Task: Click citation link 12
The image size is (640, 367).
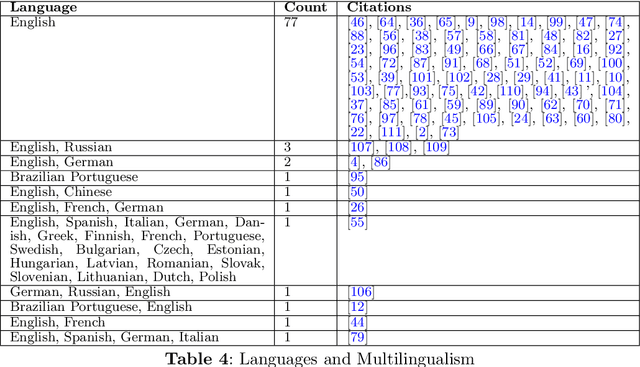Action: 357,307
